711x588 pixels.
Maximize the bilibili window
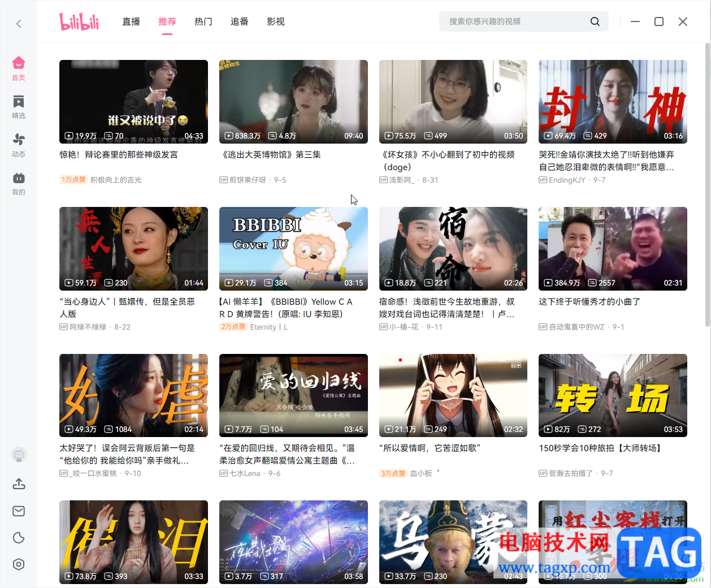(659, 21)
